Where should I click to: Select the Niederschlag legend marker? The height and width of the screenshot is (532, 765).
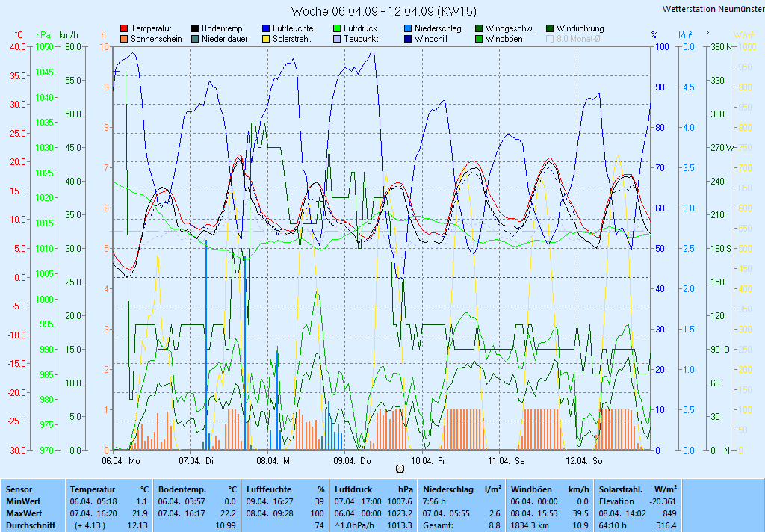pyautogui.click(x=408, y=28)
